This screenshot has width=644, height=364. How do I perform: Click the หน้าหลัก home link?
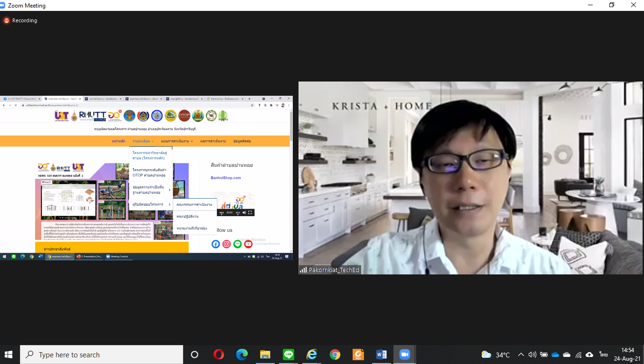coord(119,141)
